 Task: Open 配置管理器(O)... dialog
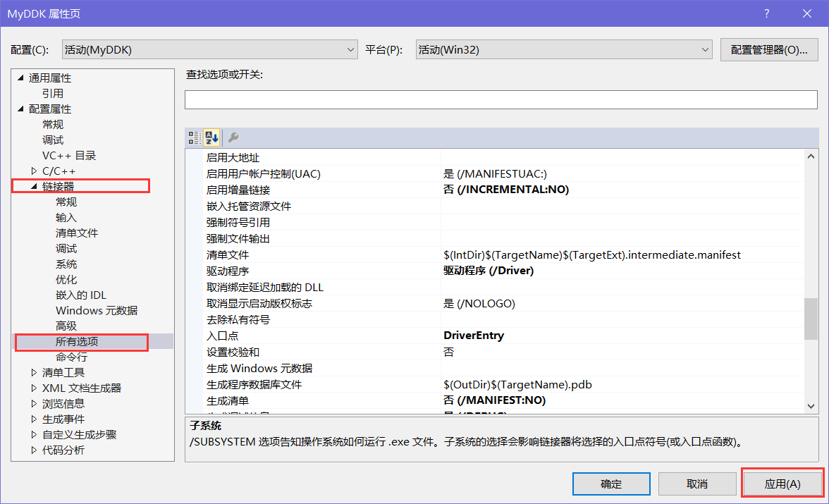[x=769, y=50]
